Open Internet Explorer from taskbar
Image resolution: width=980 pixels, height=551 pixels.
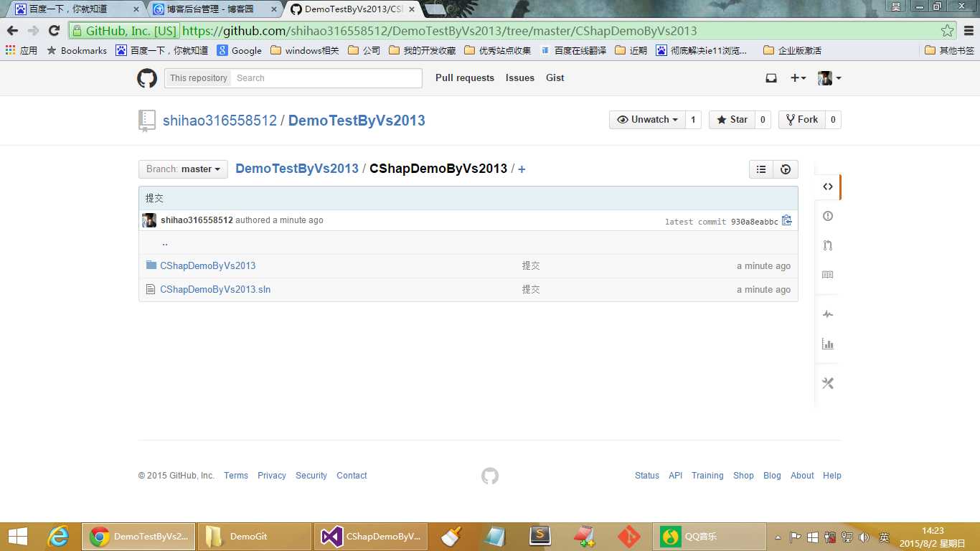click(x=58, y=537)
